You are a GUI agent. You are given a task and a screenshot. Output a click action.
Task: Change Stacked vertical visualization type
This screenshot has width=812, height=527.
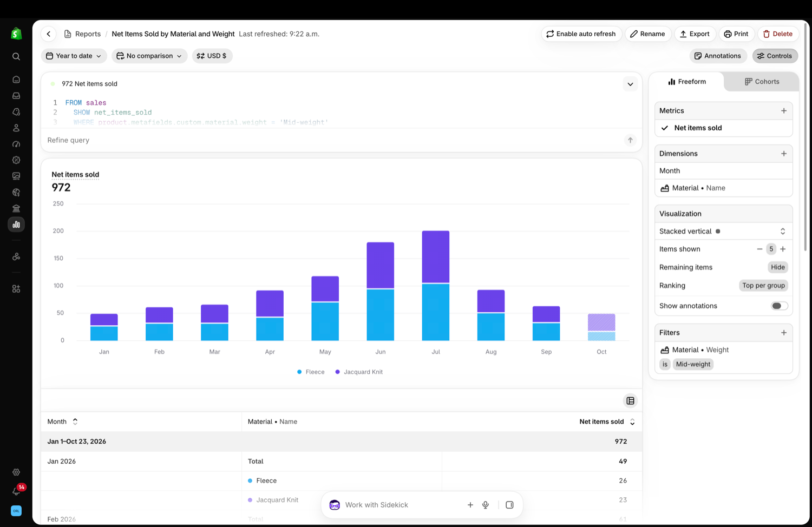coord(723,232)
